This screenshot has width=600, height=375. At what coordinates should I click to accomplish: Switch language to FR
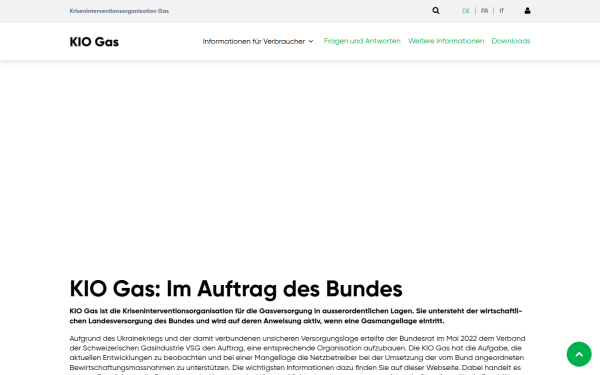(484, 11)
